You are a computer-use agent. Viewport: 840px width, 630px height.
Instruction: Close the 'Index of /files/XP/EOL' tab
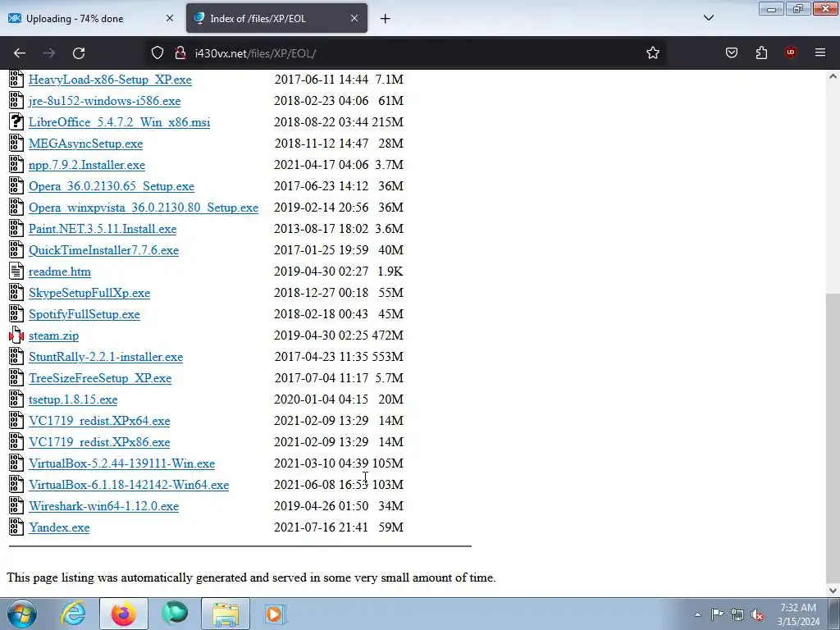pyautogui.click(x=354, y=18)
